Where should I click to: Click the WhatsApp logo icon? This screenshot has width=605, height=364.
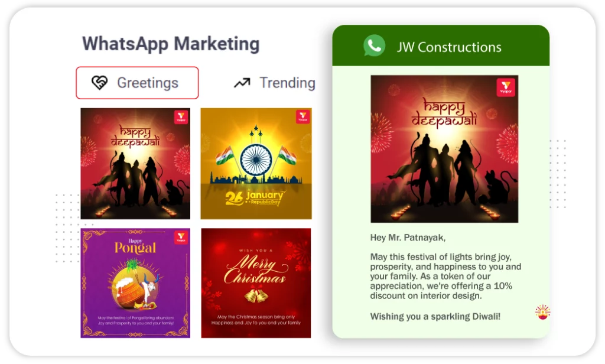374,46
